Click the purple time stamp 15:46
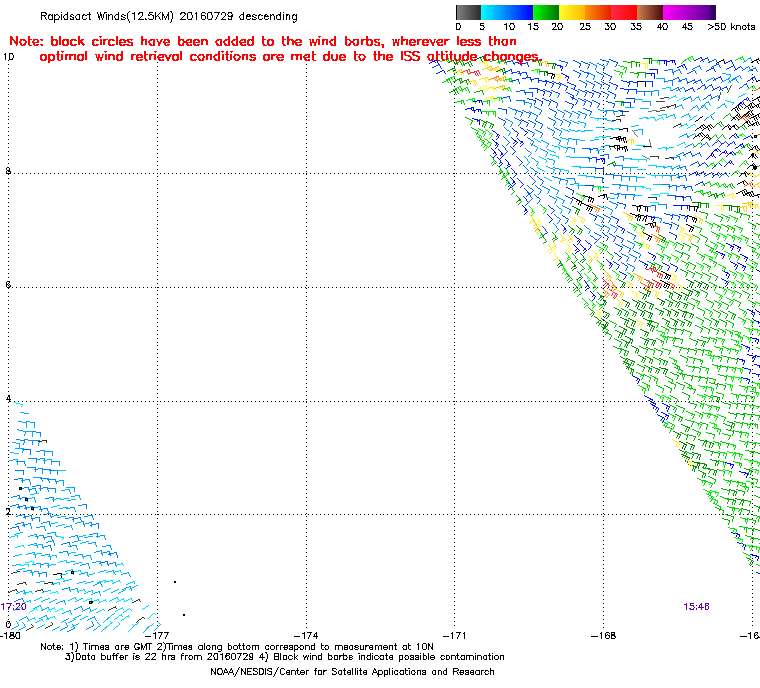The image size is (760, 688). coord(697,607)
